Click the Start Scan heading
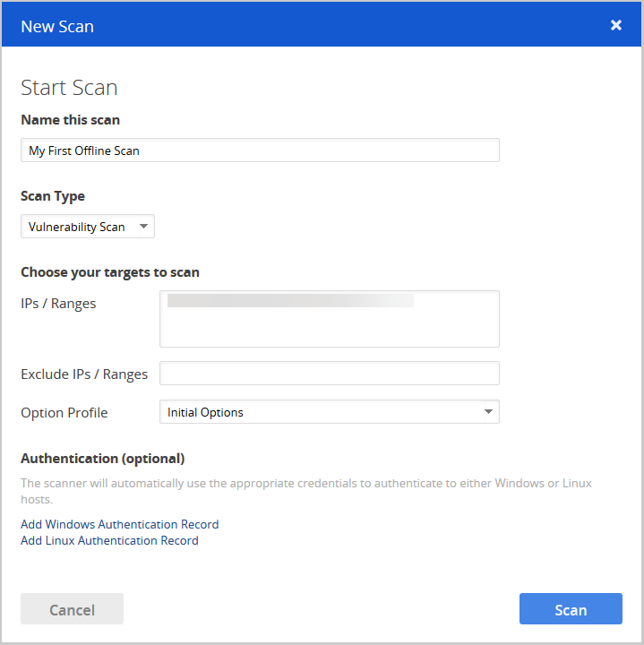This screenshot has height=645, width=644. pos(69,88)
